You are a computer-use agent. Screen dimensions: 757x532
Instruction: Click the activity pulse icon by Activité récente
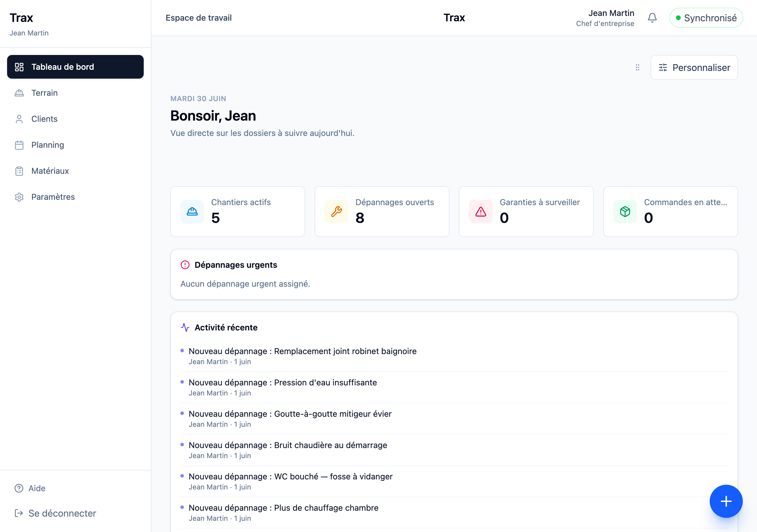click(185, 328)
